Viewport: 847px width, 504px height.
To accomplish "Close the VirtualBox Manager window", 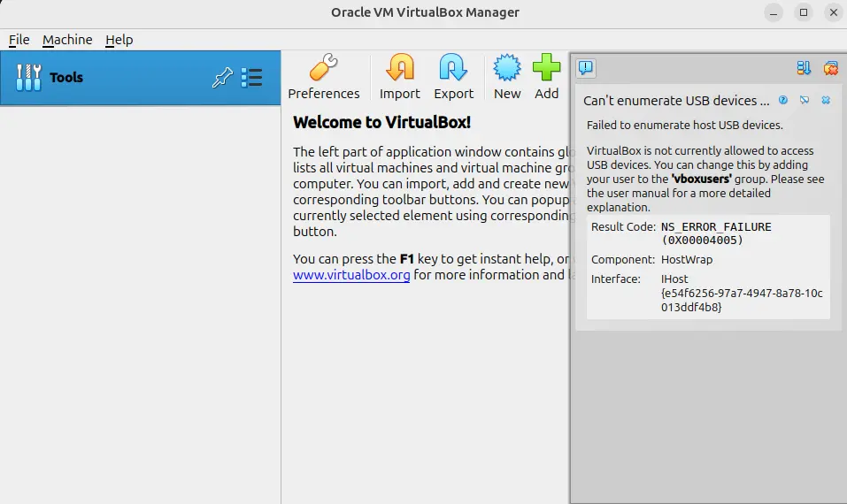I will click(834, 12).
